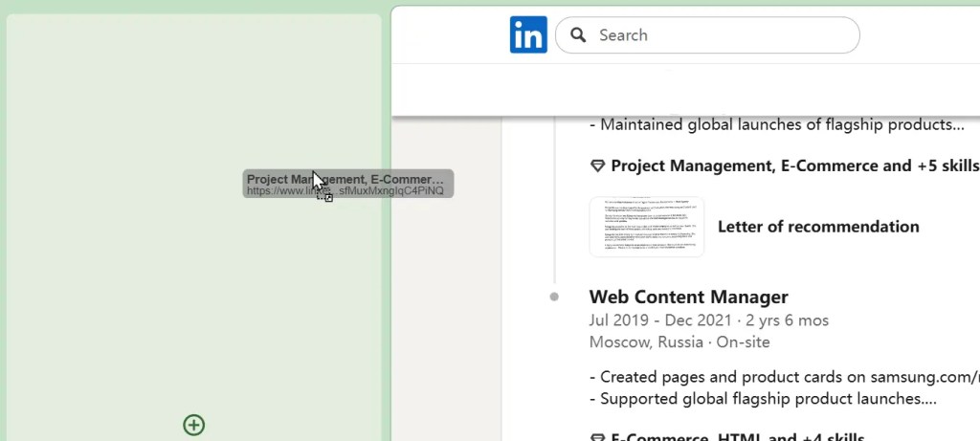Screen dimensions: 980x441
Task: Open E-Commerce, HTML and +4 skills
Action: click(737, 437)
